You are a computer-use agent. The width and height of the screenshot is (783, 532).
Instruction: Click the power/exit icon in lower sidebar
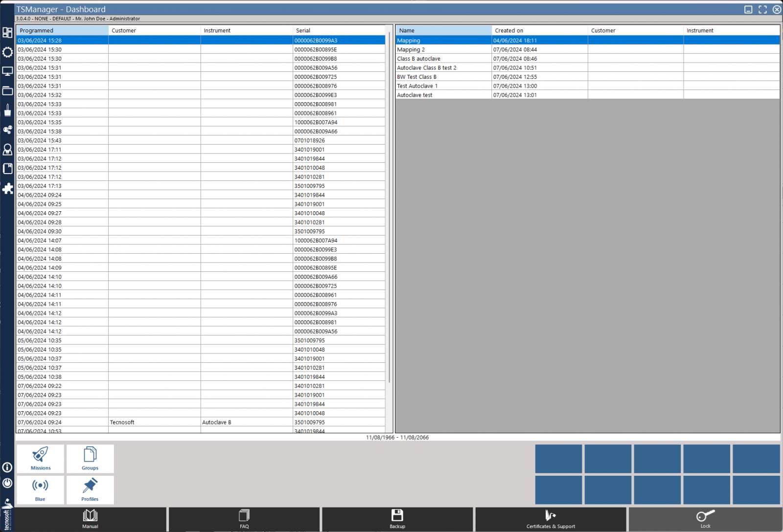pyautogui.click(x=7, y=484)
